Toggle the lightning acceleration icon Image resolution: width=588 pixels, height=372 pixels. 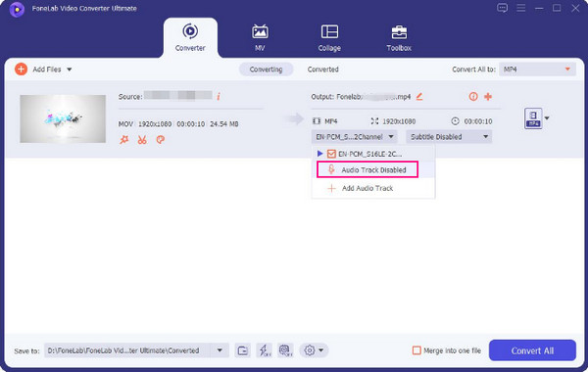click(x=264, y=350)
